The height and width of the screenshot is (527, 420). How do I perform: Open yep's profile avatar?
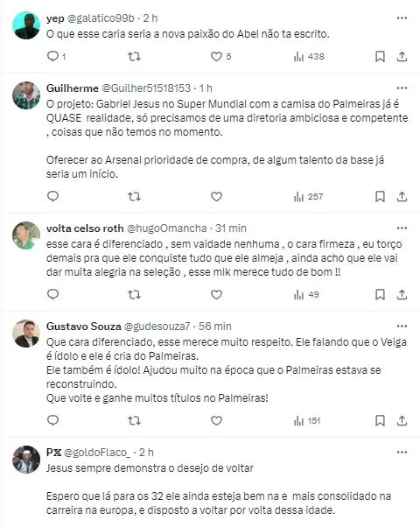tap(26, 25)
